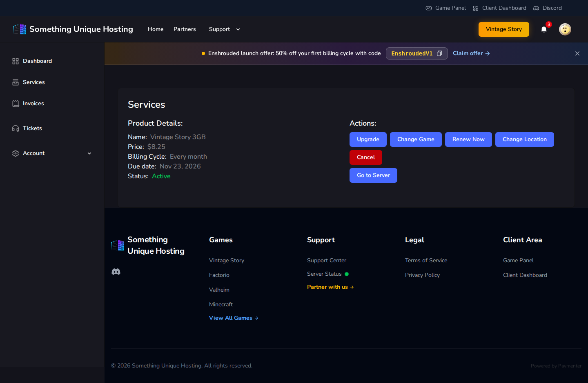Screen dimensions: 588x383
Task: Copy the EnshroudedV1 promo code
Action: (439, 53)
